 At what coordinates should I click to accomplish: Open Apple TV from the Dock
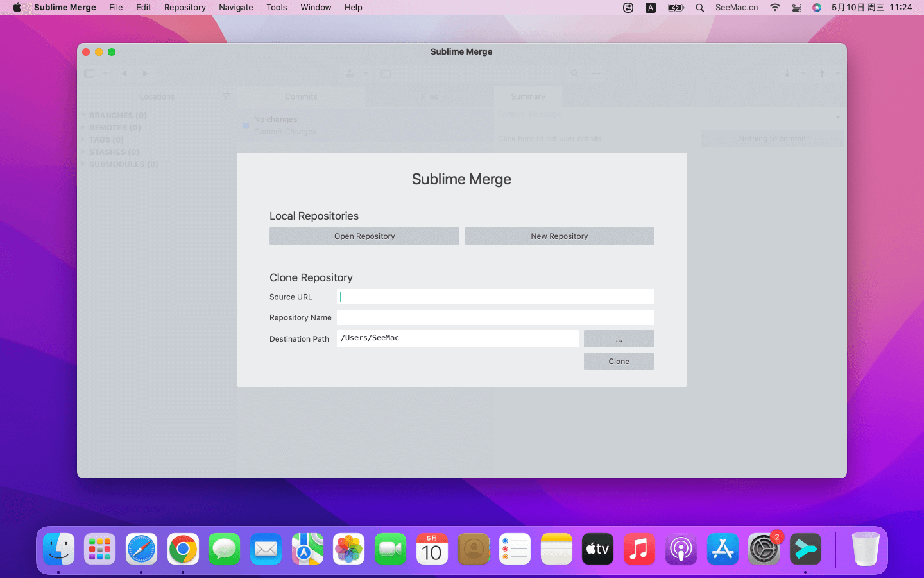(x=598, y=549)
